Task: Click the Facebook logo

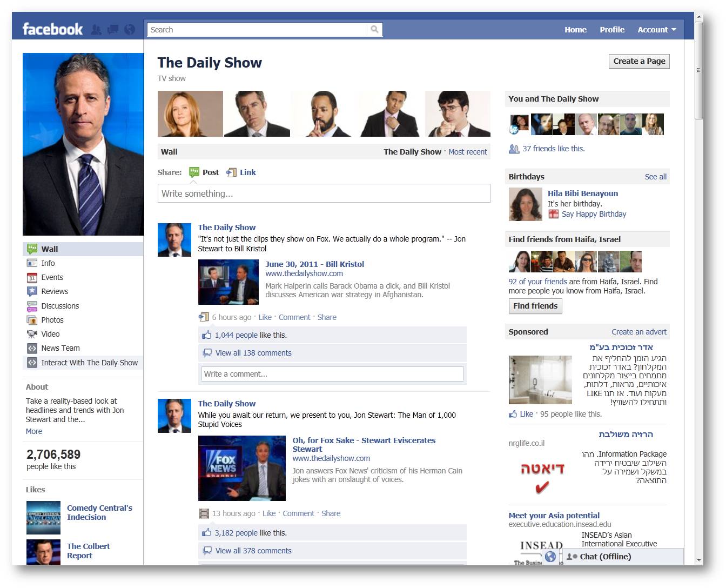Action: pyautogui.click(x=52, y=29)
